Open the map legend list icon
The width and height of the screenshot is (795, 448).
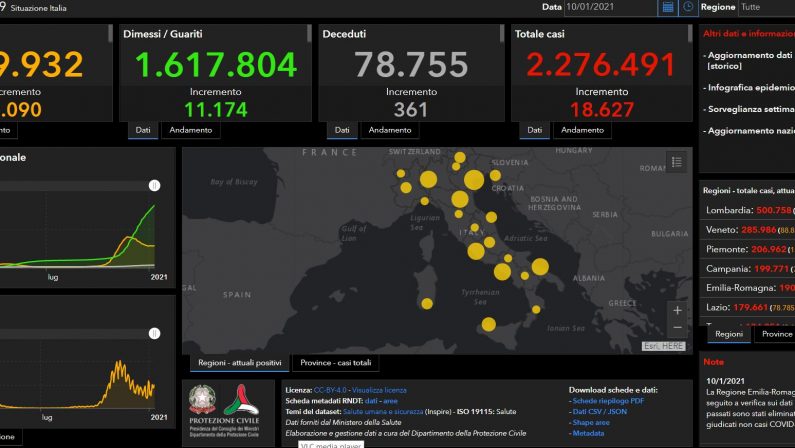point(676,162)
